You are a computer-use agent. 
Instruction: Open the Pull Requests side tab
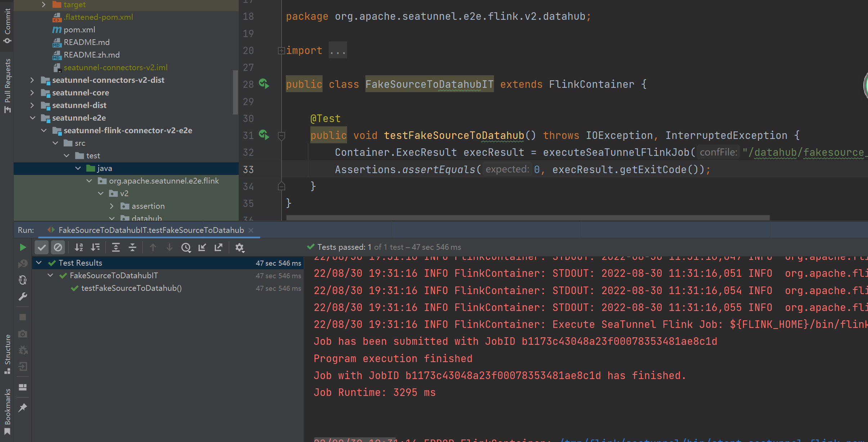(7, 85)
